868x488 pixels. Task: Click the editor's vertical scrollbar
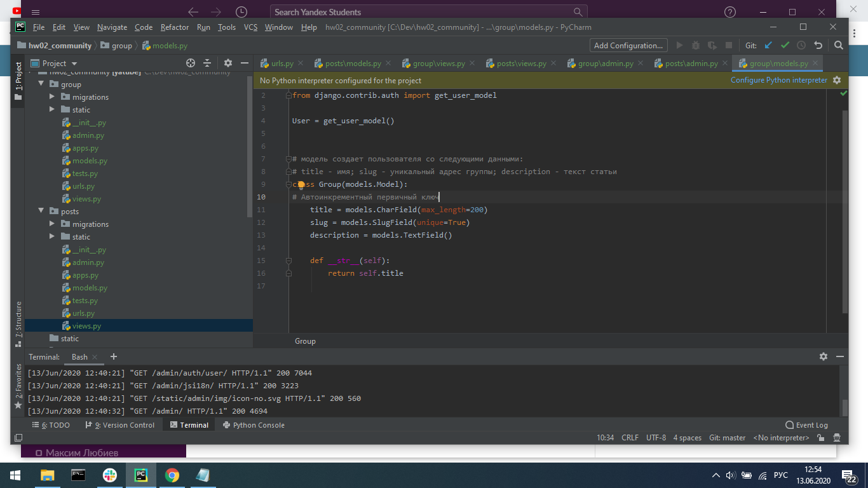pos(844,210)
